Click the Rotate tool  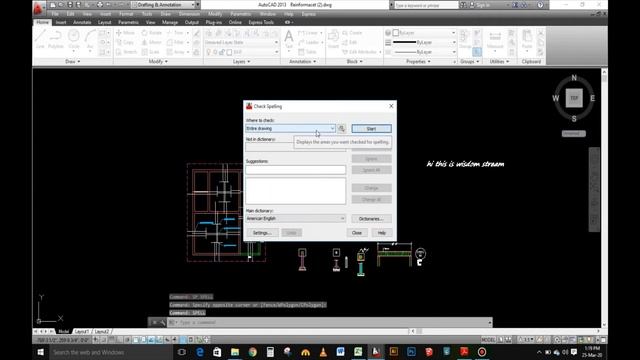tap(151, 33)
